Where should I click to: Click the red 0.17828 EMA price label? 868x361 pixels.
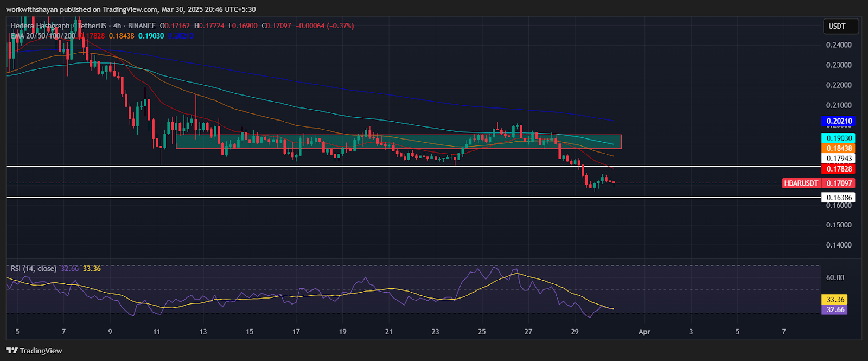tap(839, 169)
